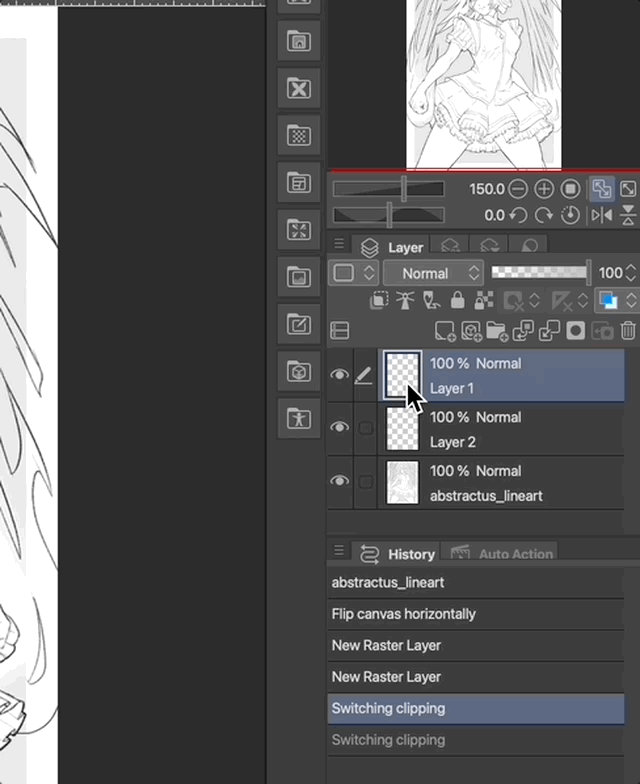Screen dimensions: 640x784
Task: Click the Apply Mask to Layer icon
Action: point(602,331)
